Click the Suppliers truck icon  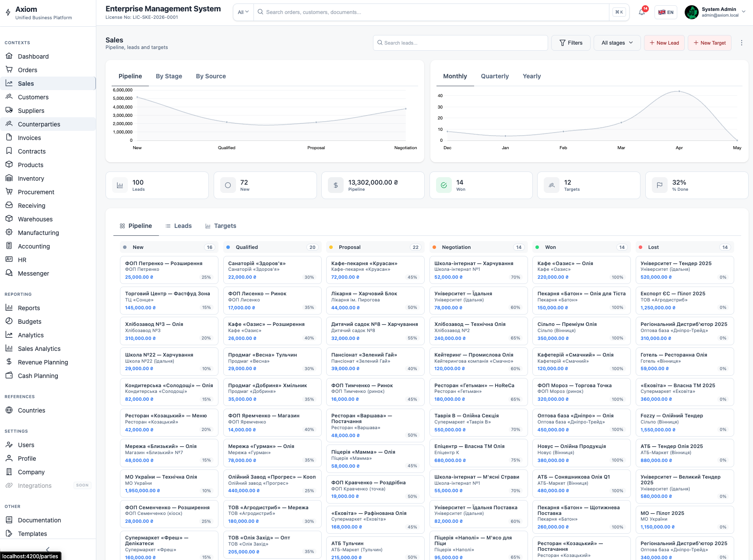(9, 110)
